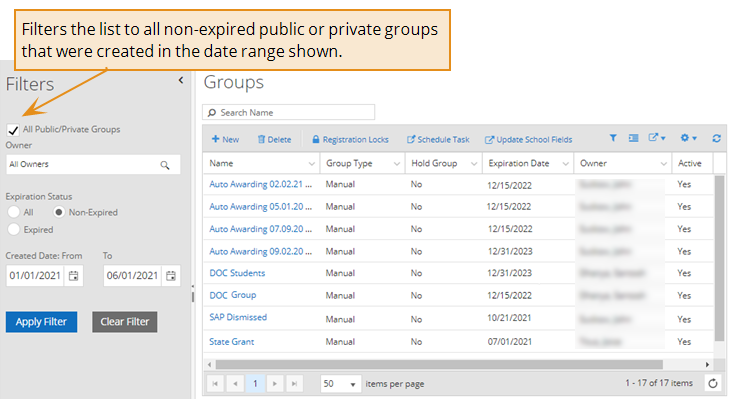The image size is (730, 399).
Task: Open the Auto Awarding 05.01.20 group
Action: [260, 207]
